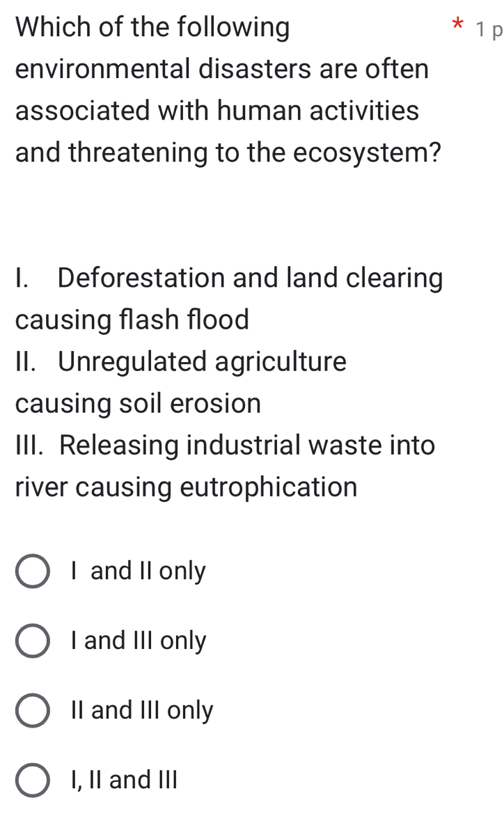This screenshot has height=823, width=504.
Task: Click the "I, II and III" option label
Action: pos(124,781)
